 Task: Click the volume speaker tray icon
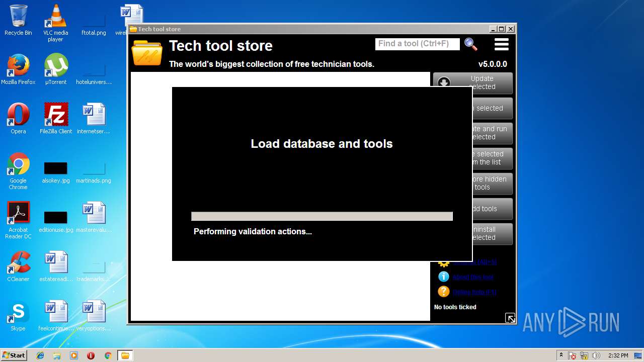[596, 355]
